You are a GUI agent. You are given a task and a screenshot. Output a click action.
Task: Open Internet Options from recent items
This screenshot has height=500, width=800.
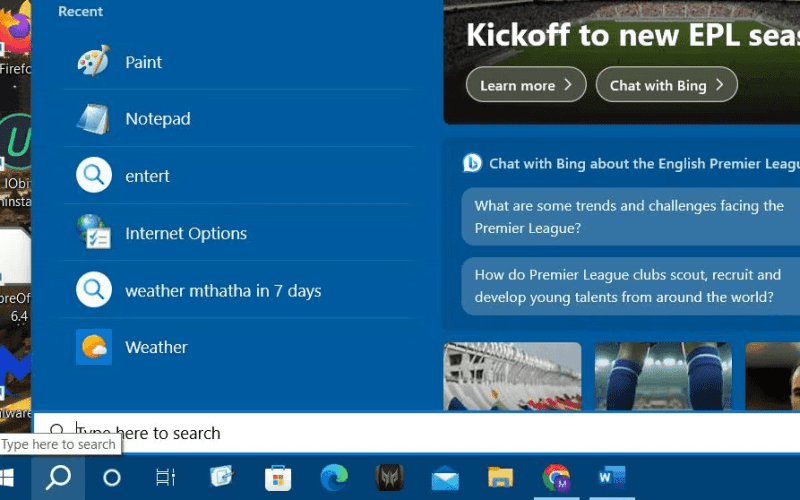tap(237, 233)
